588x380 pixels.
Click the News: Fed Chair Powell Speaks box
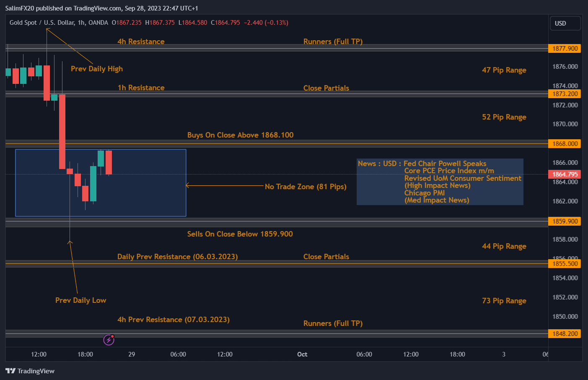(440, 182)
